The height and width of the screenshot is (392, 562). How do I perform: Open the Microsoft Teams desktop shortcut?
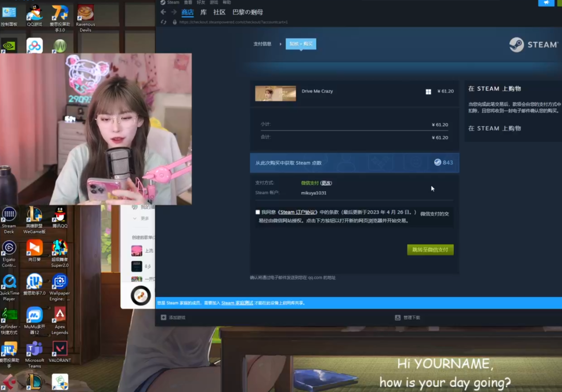click(35, 349)
